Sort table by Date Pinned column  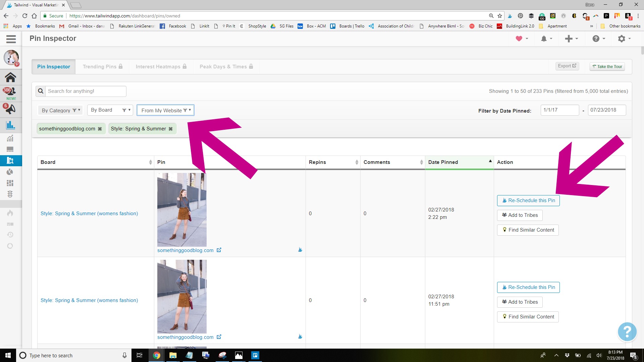coord(459,162)
